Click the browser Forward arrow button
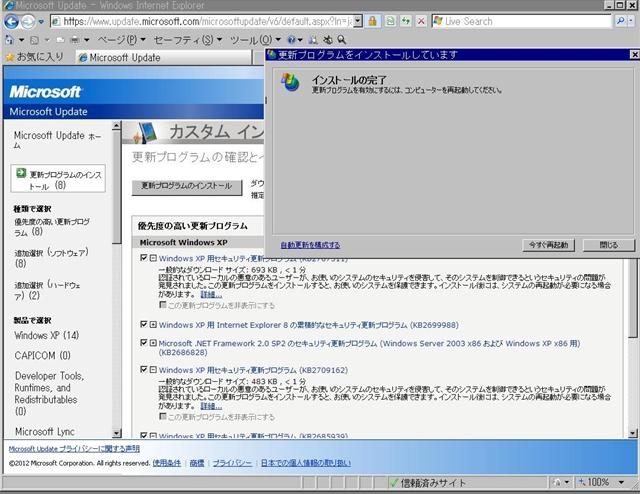The width and height of the screenshot is (640, 494). pyautogui.click(x=28, y=22)
